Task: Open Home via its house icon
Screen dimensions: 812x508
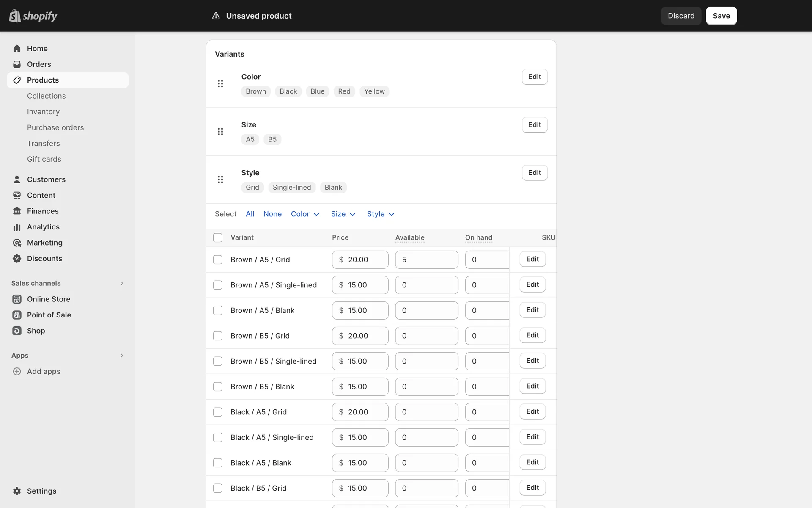Action: [17, 48]
